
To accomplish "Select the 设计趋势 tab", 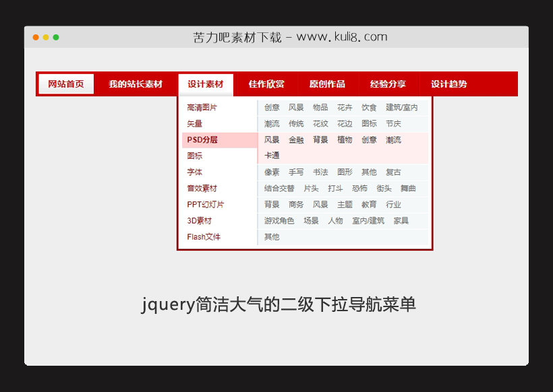I will [x=447, y=84].
